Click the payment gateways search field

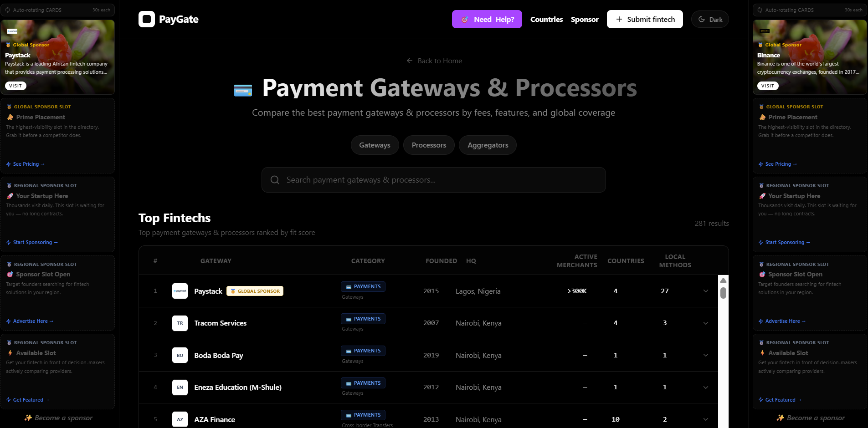(x=433, y=180)
